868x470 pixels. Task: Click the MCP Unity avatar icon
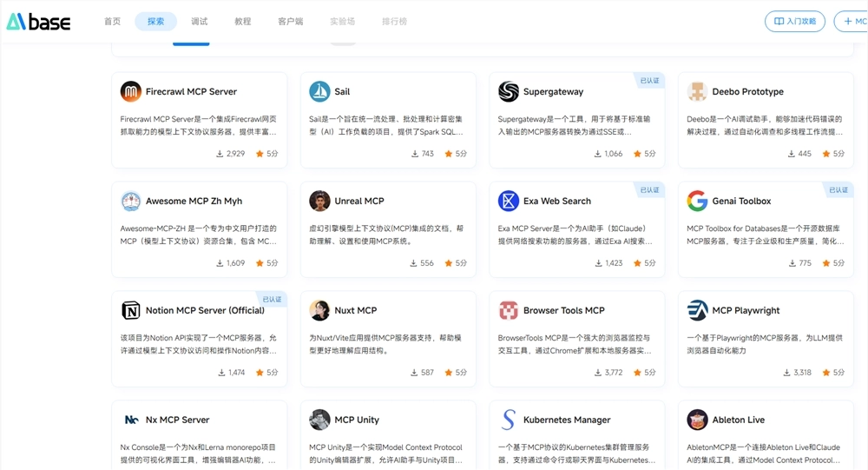coord(319,420)
